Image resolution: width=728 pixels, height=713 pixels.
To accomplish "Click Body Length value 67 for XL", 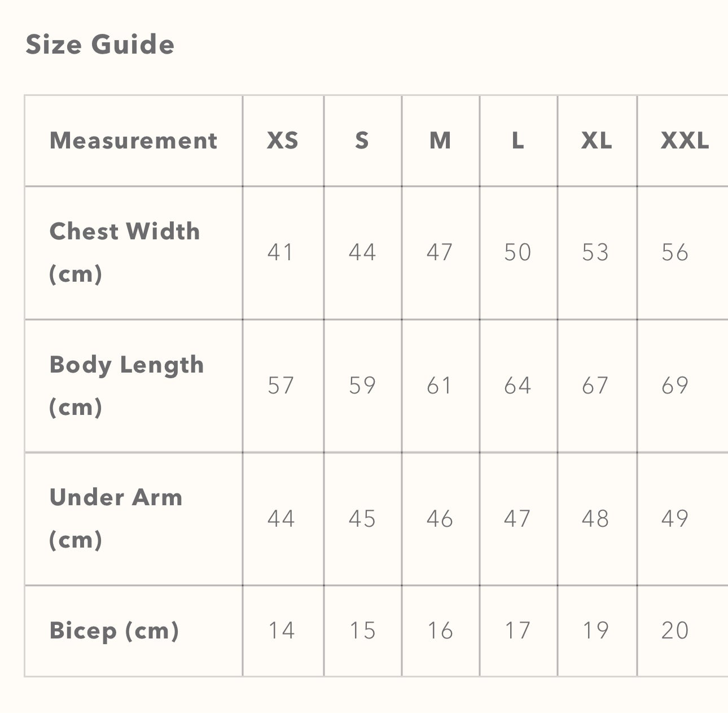I will [x=595, y=386].
